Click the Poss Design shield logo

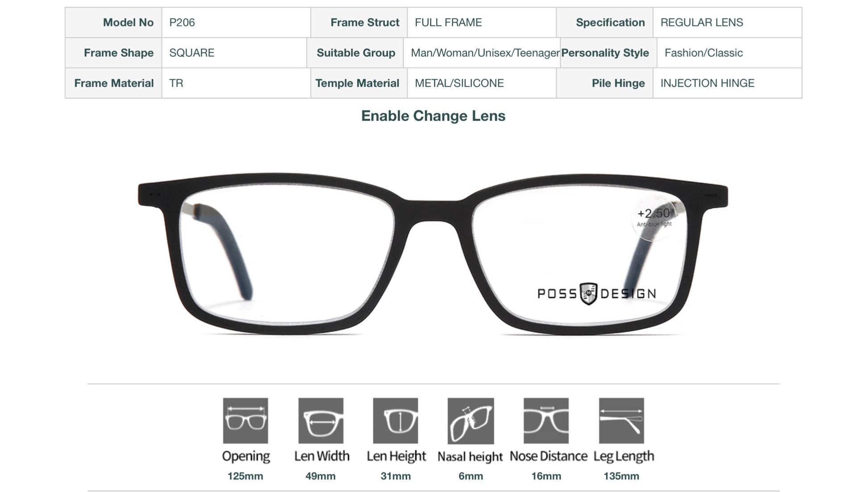pos(588,293)
